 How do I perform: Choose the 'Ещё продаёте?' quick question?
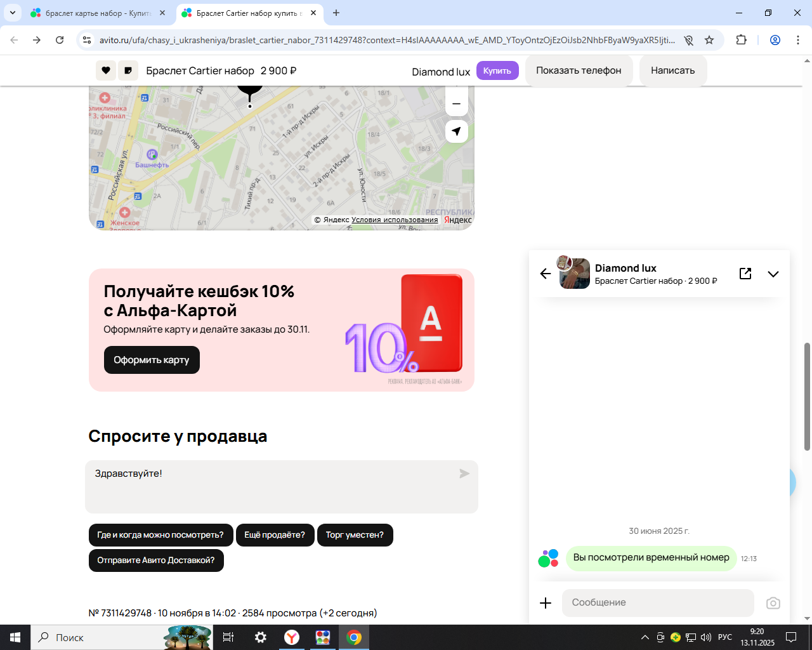point(275,535)
